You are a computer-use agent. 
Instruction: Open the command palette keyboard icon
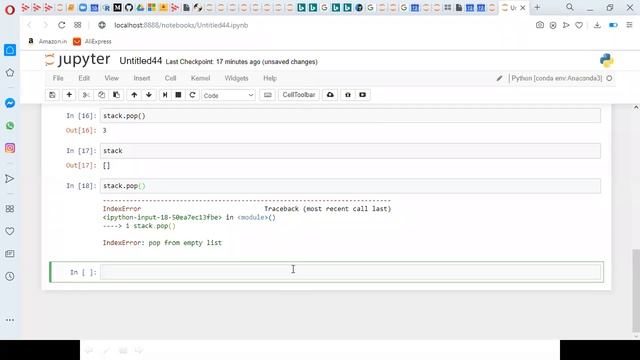point(267,95)
